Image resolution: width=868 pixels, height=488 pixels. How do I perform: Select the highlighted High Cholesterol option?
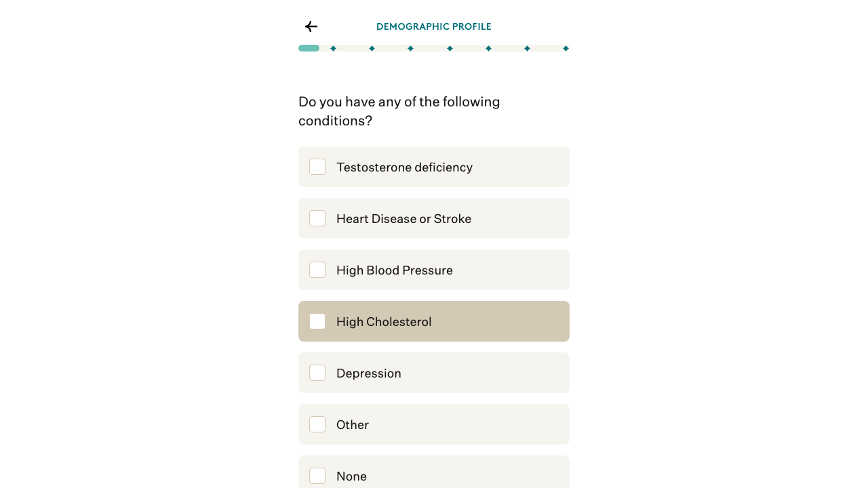[434, 321]
